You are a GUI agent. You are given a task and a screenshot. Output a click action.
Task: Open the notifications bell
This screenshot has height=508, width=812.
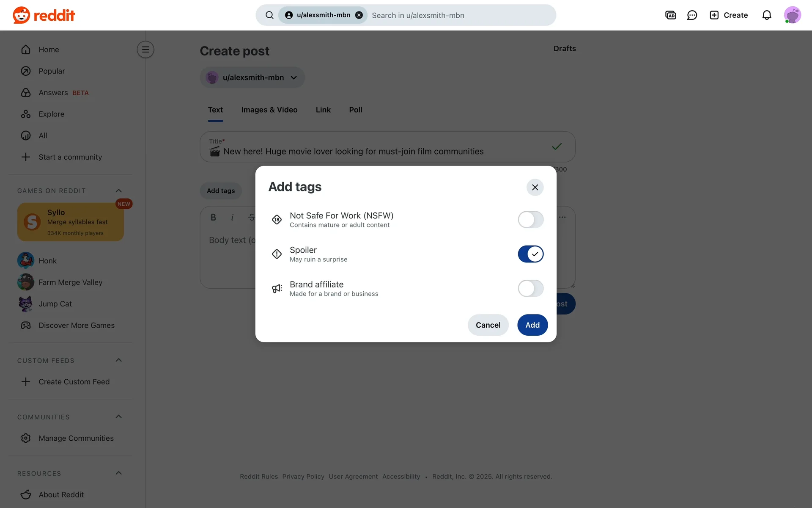coord(766,15)
